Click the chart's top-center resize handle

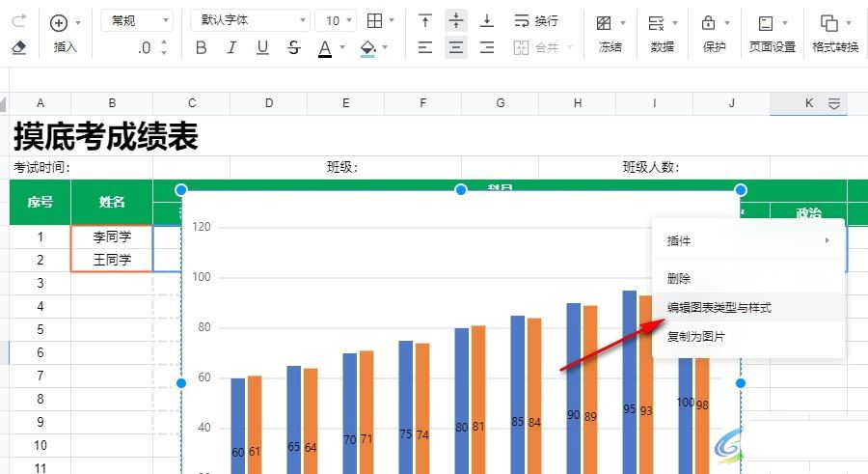tap(461, 190)
